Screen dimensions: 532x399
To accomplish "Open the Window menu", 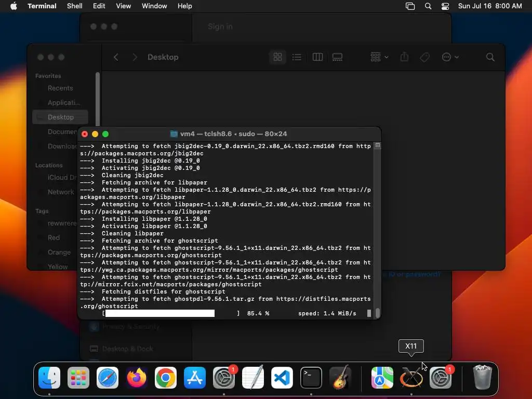I will click(x=154, y=6).
